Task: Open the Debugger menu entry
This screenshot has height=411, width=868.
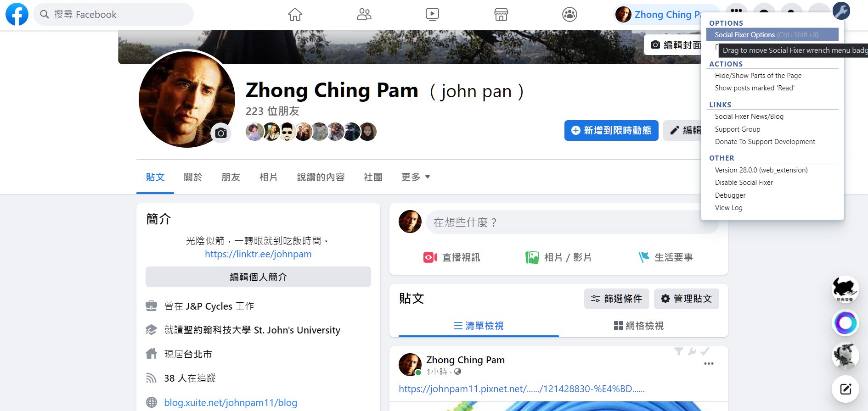Action: (x=730, y=195)
